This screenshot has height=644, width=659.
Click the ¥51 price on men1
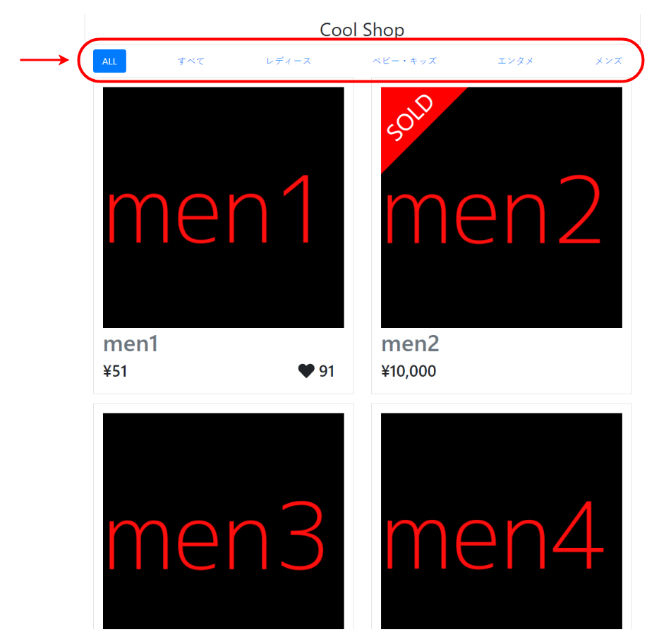(115, 371)
